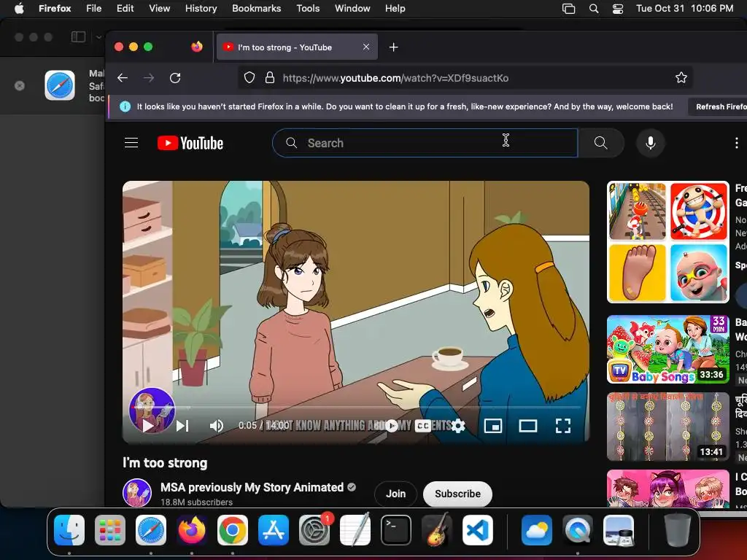Enable miniplayer mode
Viewport: 747px width, 560px height.
(492, 425)
